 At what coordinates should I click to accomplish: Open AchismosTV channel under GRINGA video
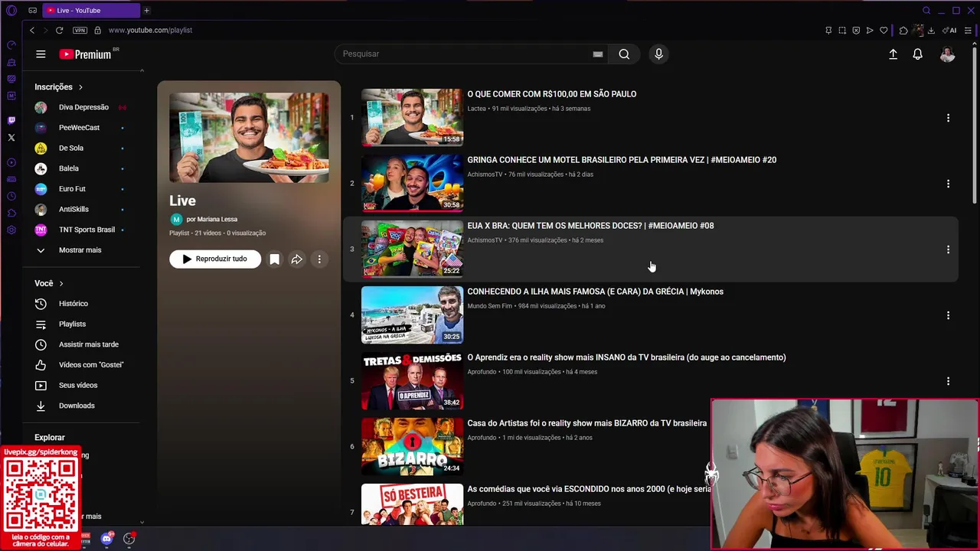(x=485, y=174)
